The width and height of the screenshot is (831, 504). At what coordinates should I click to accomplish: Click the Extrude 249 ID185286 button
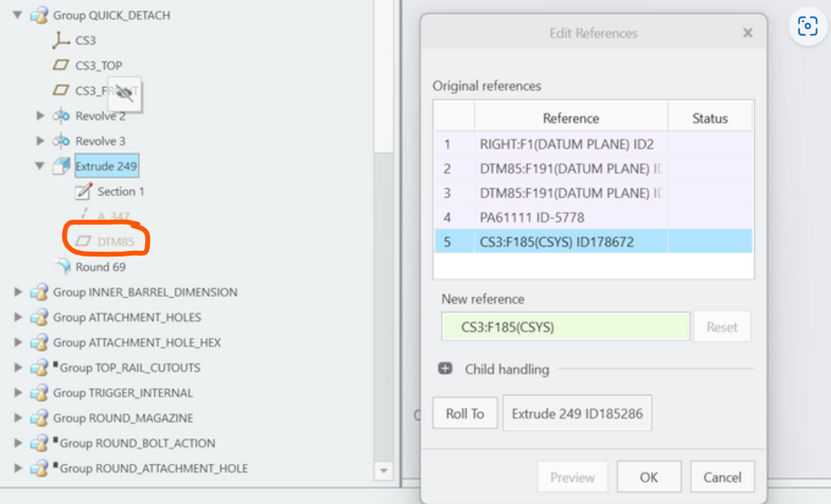577,413
